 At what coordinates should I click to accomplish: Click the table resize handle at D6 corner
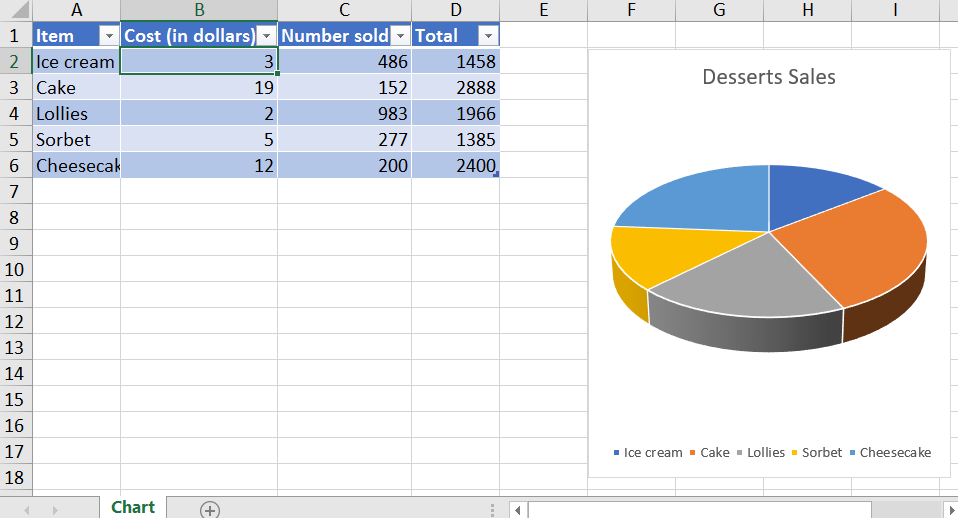496,175
